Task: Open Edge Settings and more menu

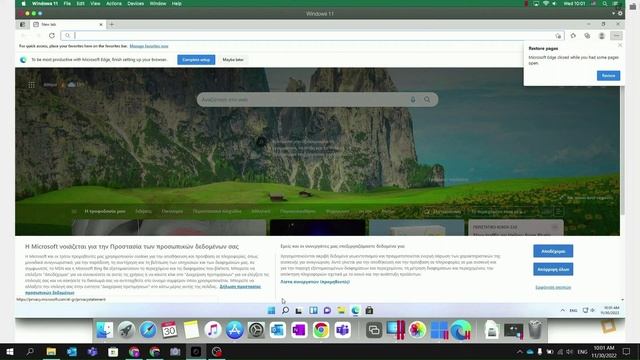Action: click(x=616, y=36)
